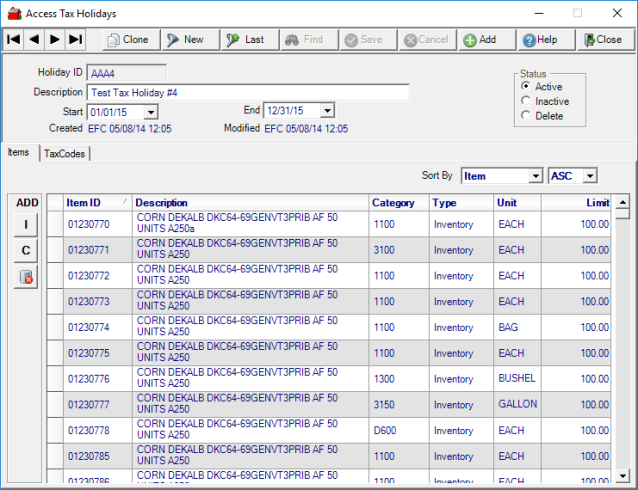Set status to Inactive
The height and width of the screenshot is (490, 638).
[527, 102]
